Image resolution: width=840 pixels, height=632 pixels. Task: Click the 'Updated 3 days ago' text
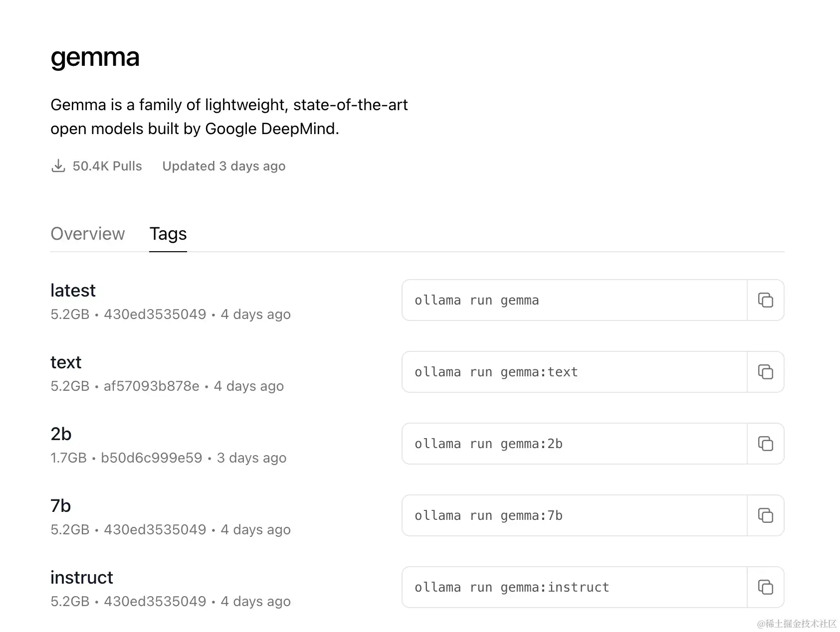tap(224, 166)
